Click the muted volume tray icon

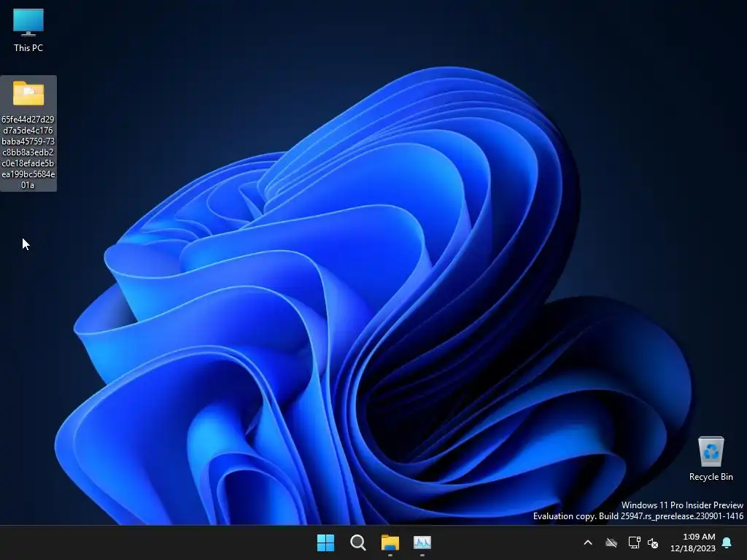[653, 542]
